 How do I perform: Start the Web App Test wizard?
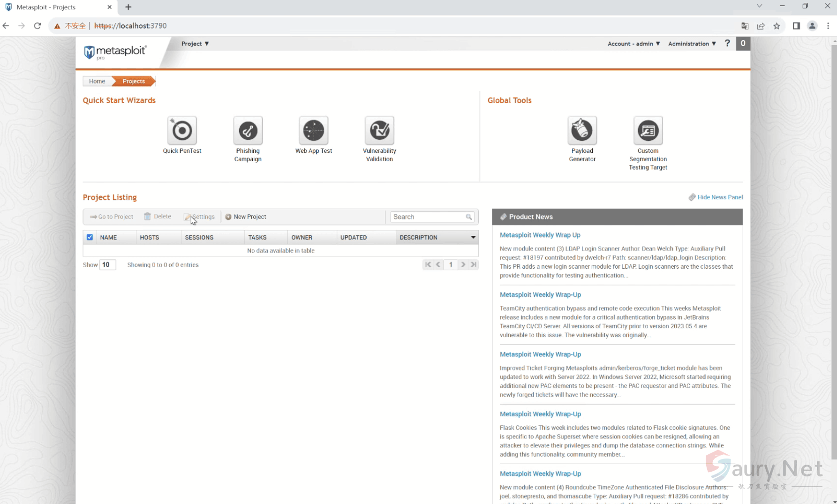313,131
